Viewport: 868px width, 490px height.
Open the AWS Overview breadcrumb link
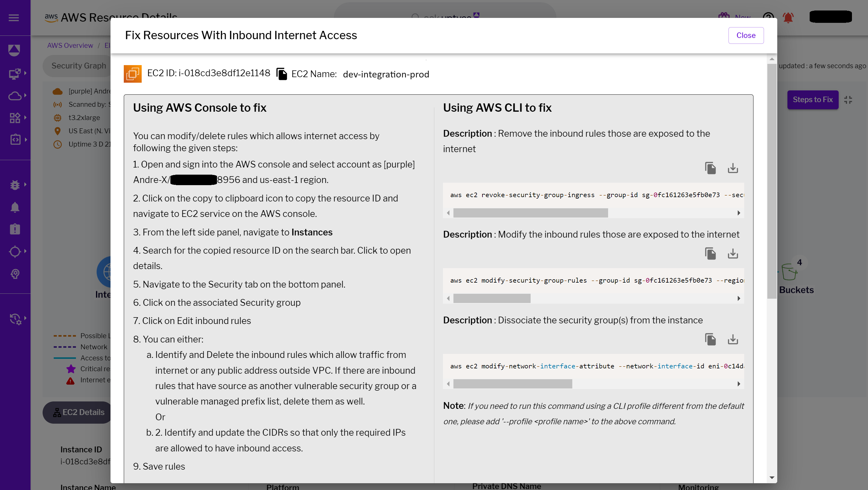point(70,45)
